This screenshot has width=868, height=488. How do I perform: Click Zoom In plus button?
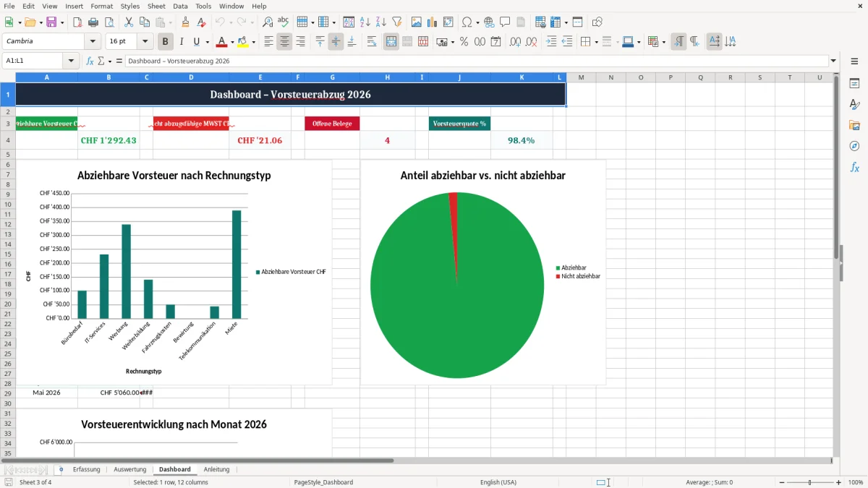pos(839,482)
